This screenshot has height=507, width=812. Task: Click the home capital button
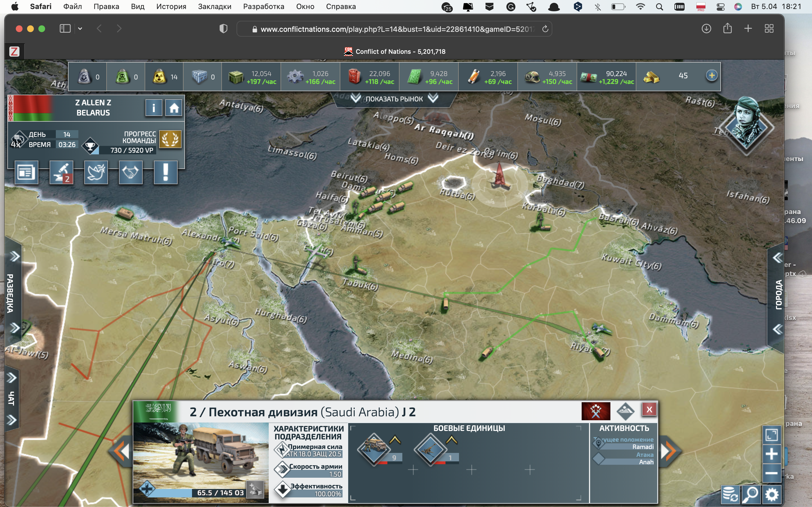click(x=173, y=108)
